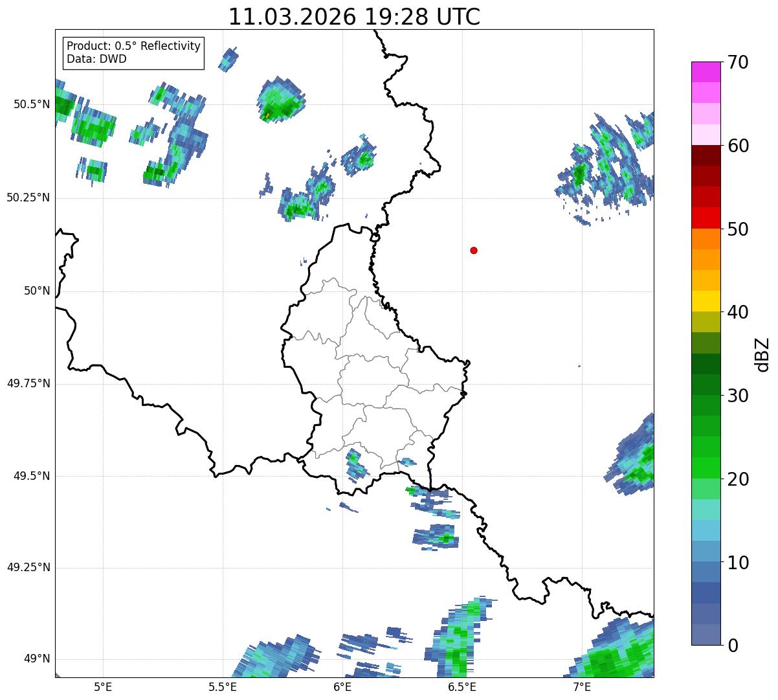Click the colorbar tick label 60
This screenshot has width=778, height=700.
738,146
